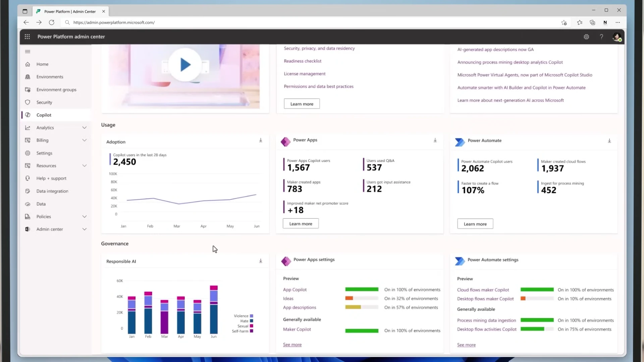Open Announcing process mining desktop analytics link
Screen dimensions: 644x362
510,62
